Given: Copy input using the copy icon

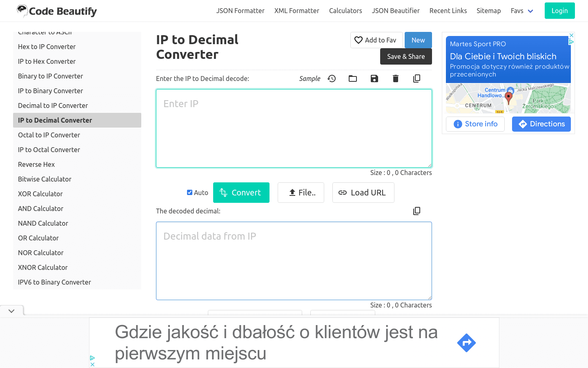Looking at the screenshot, I should click(x=416, y=79).
